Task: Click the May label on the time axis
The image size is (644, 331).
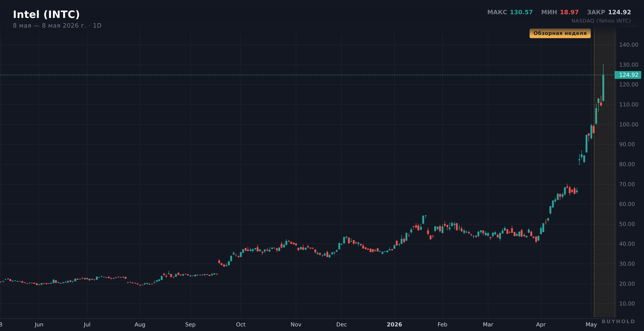Action: (x=591, y=325)
